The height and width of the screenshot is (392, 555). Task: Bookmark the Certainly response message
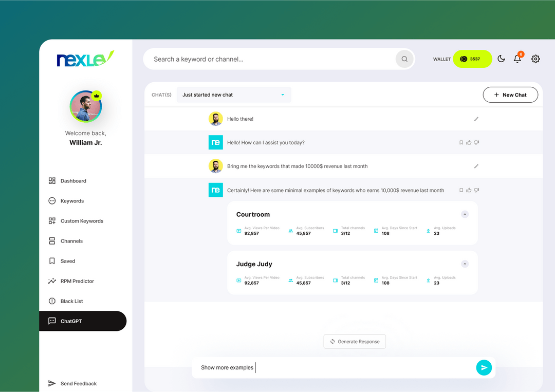pyautogui.click(x=461, y=190)
